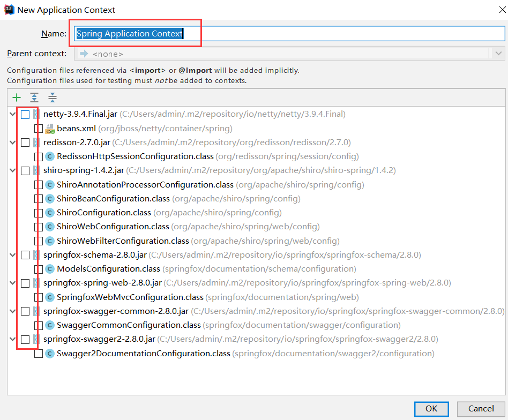Select the beans.xml row text

[x=145, y=129]
